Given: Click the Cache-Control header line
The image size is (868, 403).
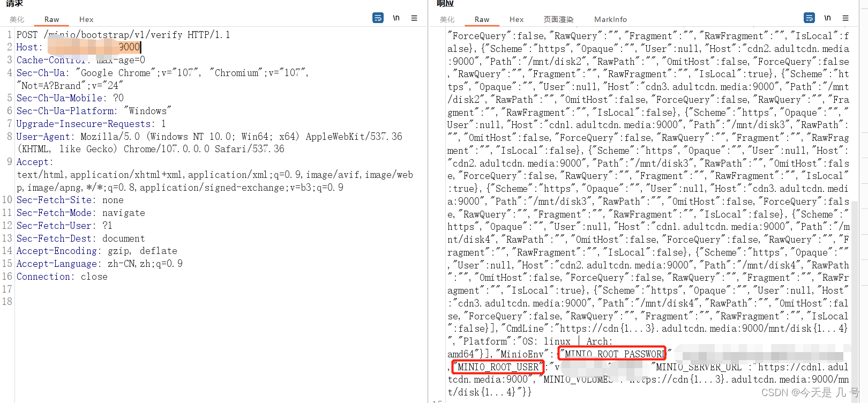Looking at the screenshot, I should coord(80,60).
